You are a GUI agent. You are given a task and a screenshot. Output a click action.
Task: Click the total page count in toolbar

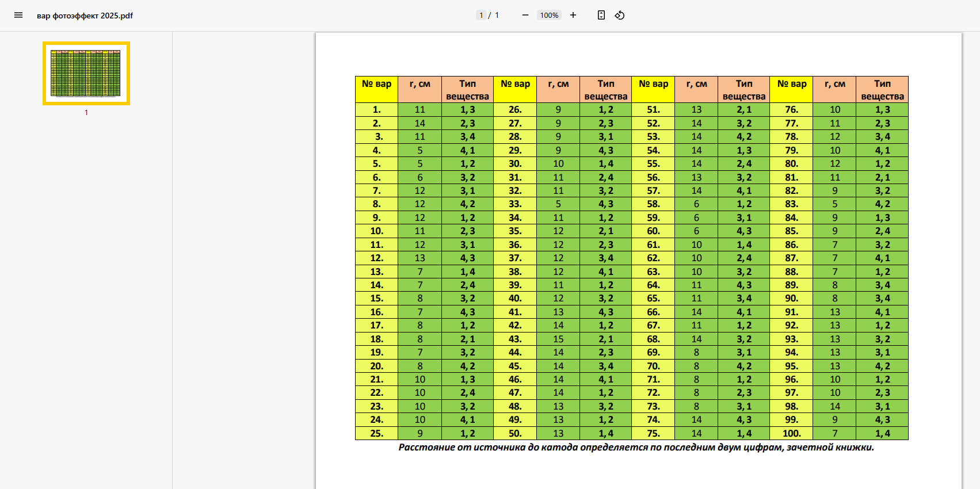497,16
